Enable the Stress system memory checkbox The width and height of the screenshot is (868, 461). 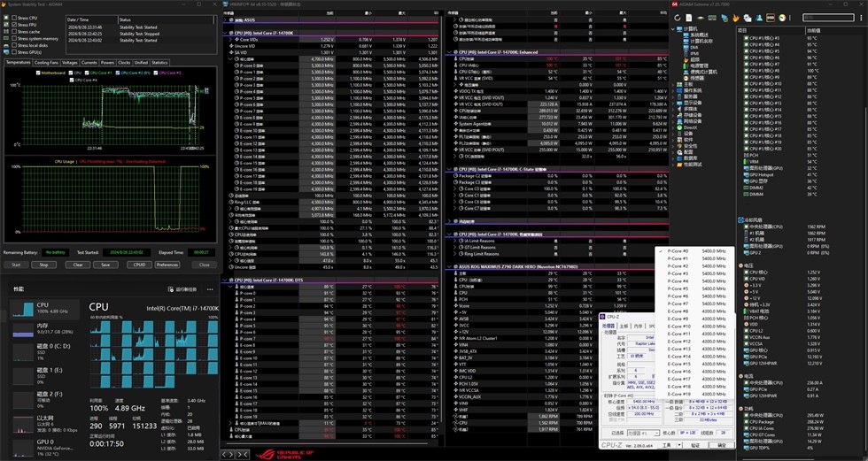tap(14, 38)
